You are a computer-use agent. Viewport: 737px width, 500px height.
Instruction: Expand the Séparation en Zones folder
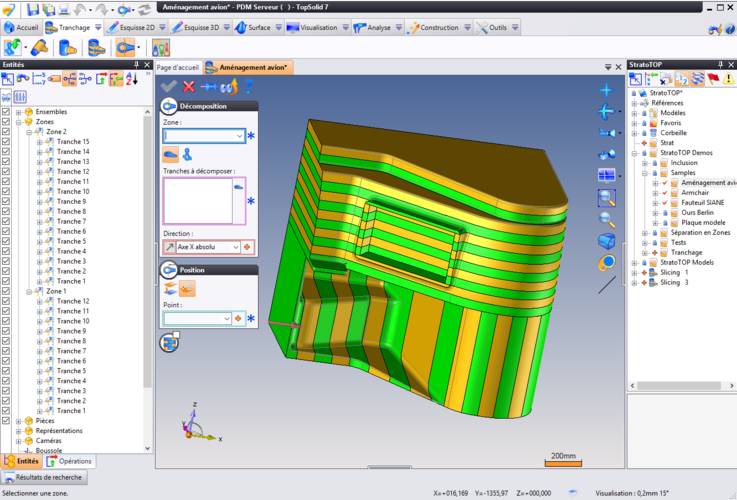tap(645, 232)
